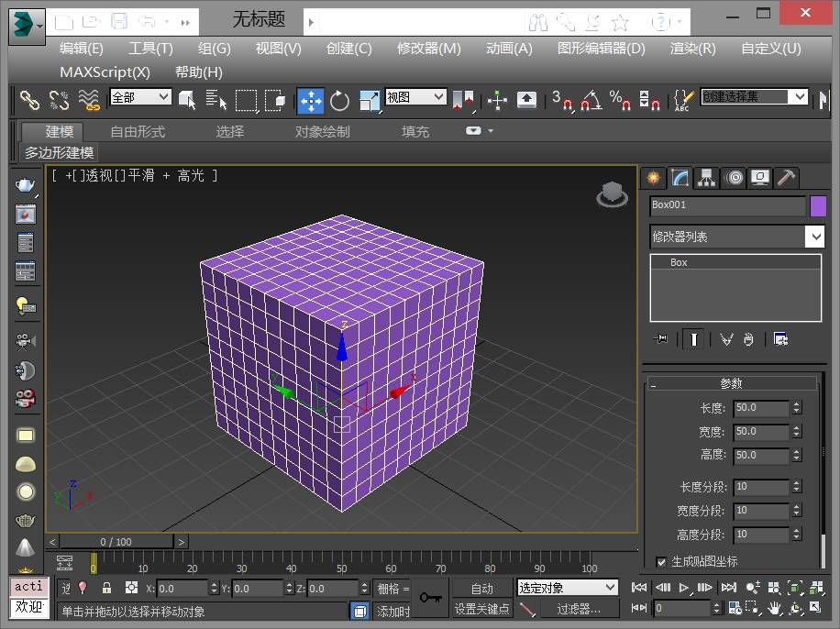Open the 修改器(M) menu
Screen dimensions: 840x629
[x=428, y=49]
